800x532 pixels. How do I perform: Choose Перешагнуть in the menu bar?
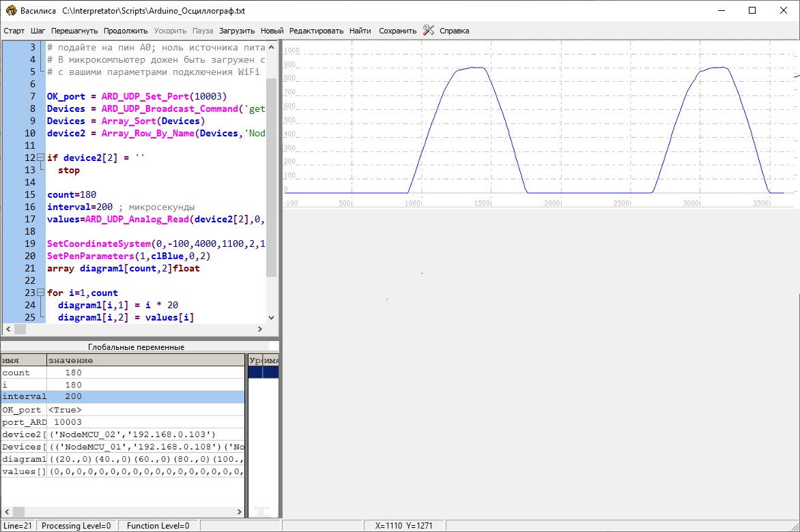point(74,31)
